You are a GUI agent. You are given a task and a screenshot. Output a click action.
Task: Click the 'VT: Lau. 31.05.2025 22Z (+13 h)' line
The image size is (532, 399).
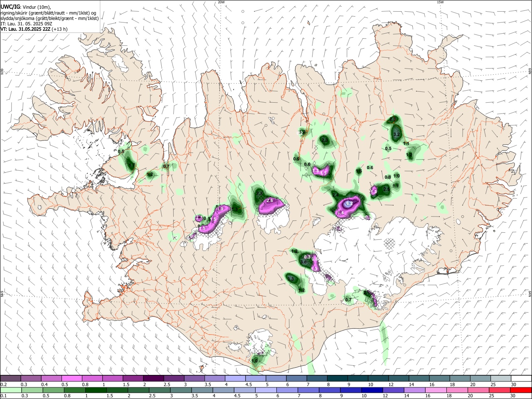[x=34, y=30]
